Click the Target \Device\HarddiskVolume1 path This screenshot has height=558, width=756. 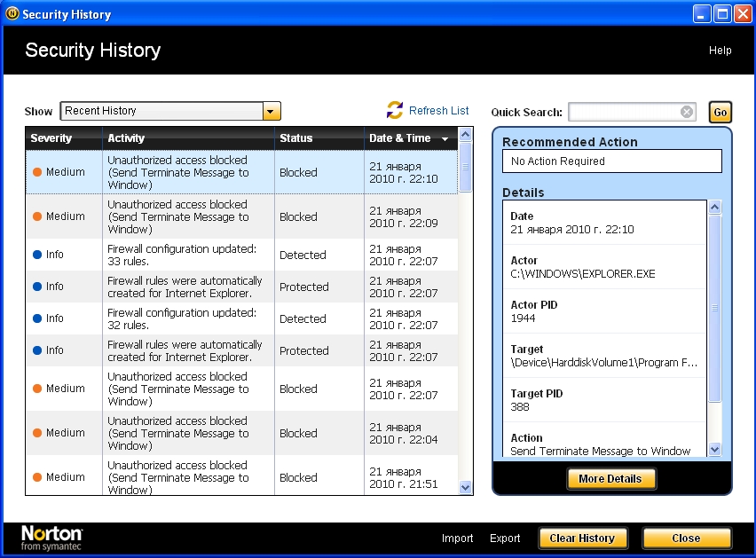tap(603, 362)
